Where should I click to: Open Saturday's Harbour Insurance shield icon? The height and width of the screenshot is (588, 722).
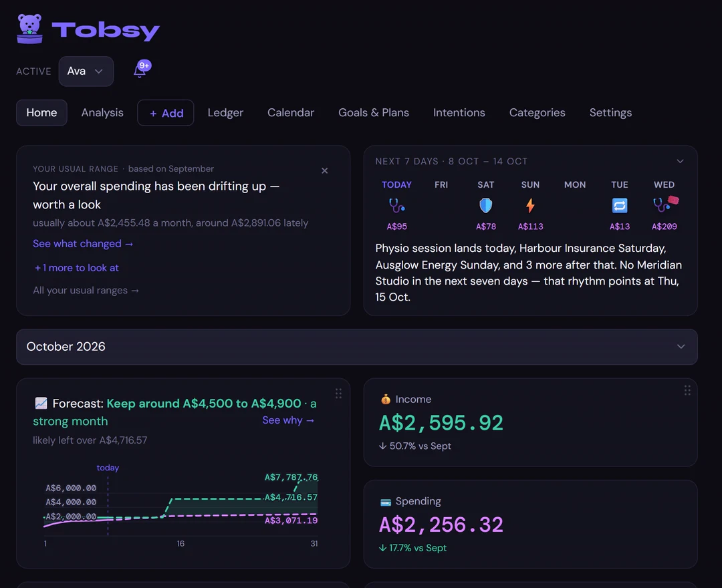coord(486,205)
